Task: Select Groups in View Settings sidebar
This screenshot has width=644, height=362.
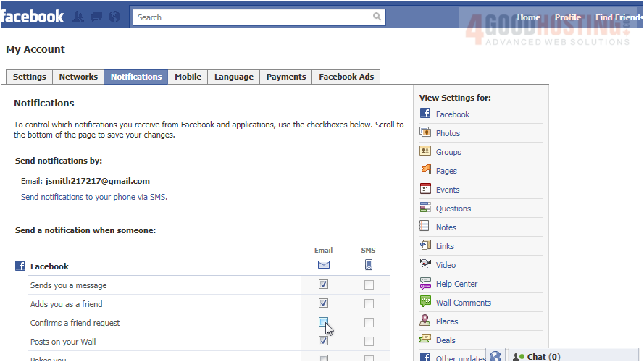Action: pos(448,152)
